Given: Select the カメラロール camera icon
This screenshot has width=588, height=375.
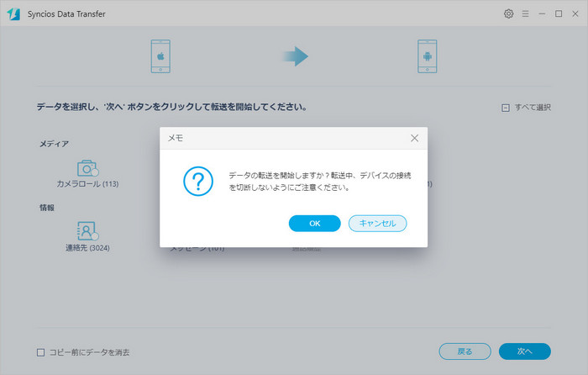Looking at the screenshot, I should (x=87, y=168).
